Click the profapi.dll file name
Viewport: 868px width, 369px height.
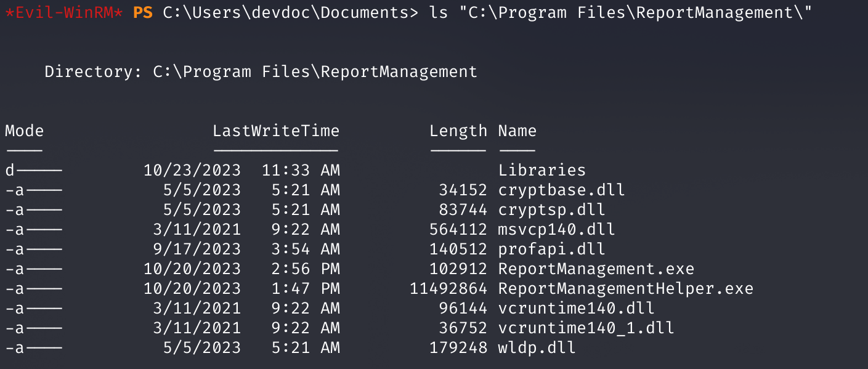(551, 249)
